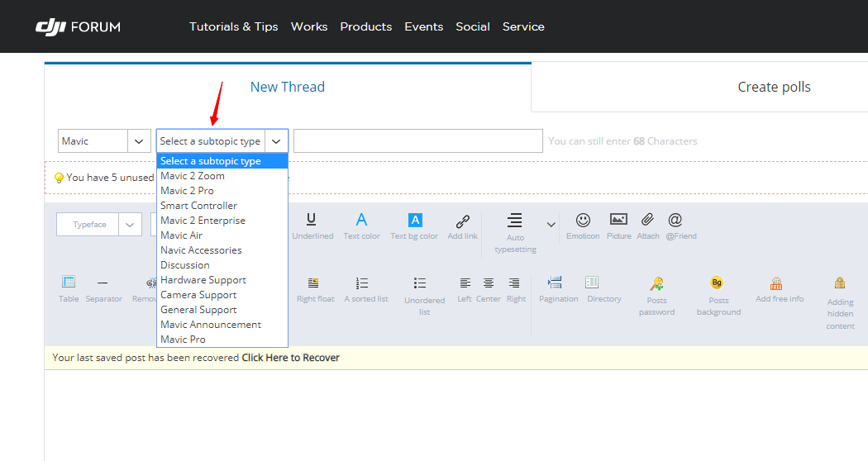Select Mavic Announcement subtopic
Screen dimensions: 868x461
(x=222, y=326)
